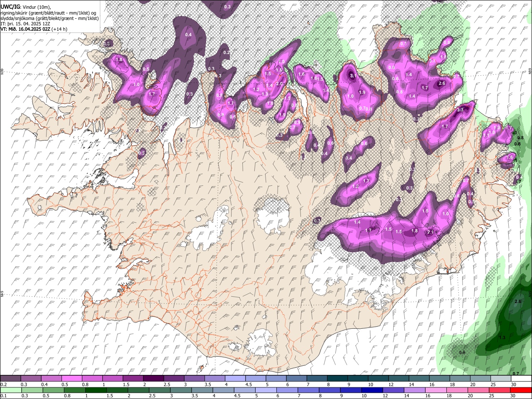Image resolution: width=532 pixels, height=399 pixels.
Task: Select the 'Vindur (10m)' header text
Action: coord(36,7)
